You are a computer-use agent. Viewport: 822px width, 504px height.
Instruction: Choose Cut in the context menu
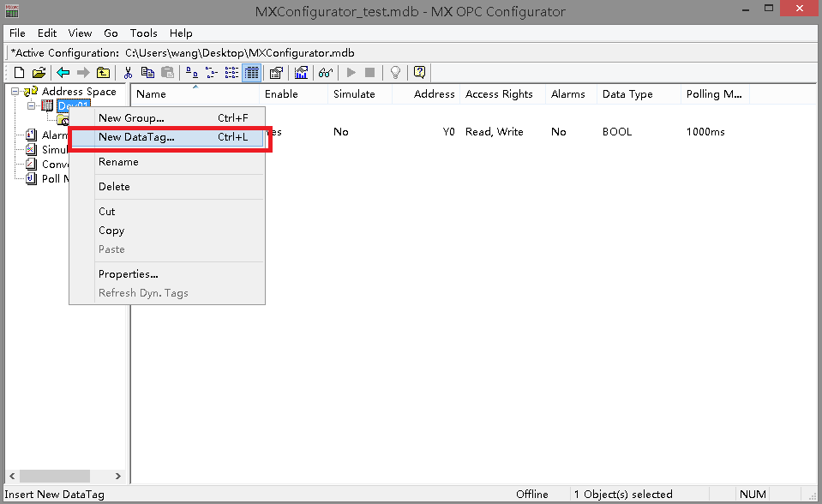[167, 212]
